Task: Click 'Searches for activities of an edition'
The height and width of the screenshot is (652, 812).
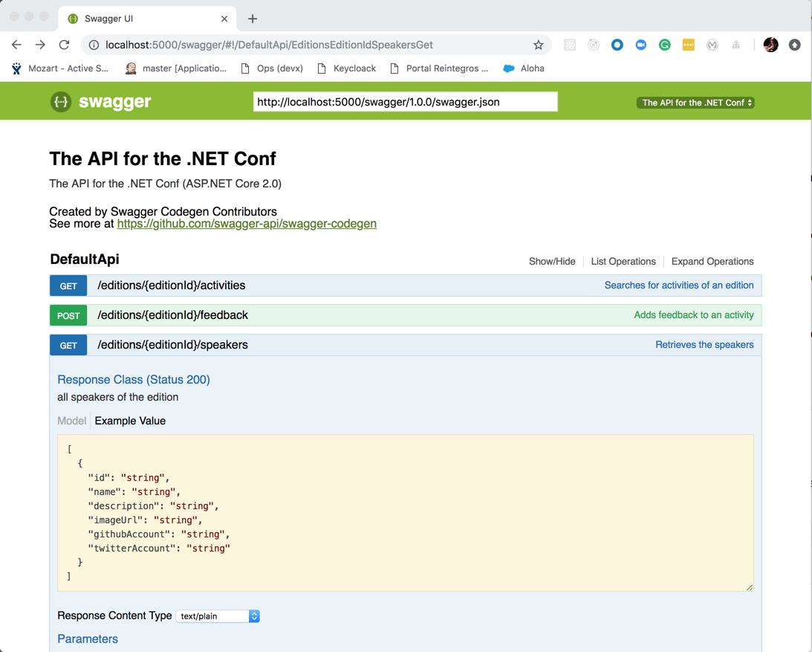Action: point(679,285)
